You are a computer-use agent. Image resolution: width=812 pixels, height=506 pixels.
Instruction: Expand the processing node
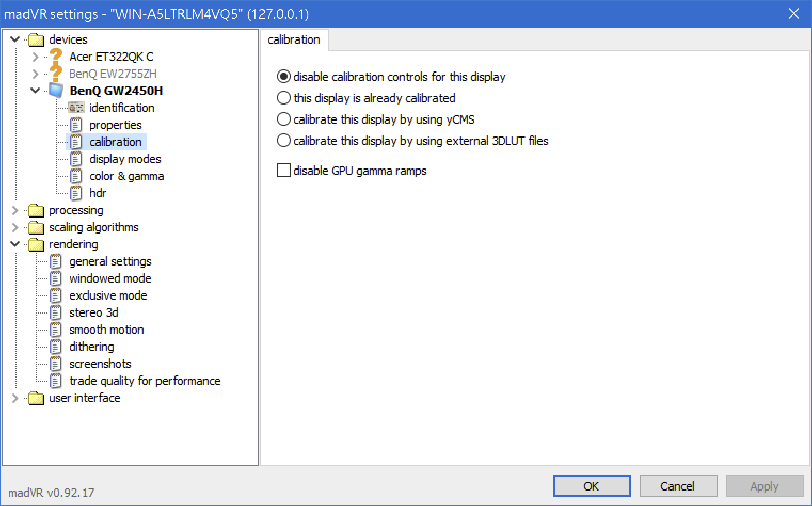tap(15, 210)
